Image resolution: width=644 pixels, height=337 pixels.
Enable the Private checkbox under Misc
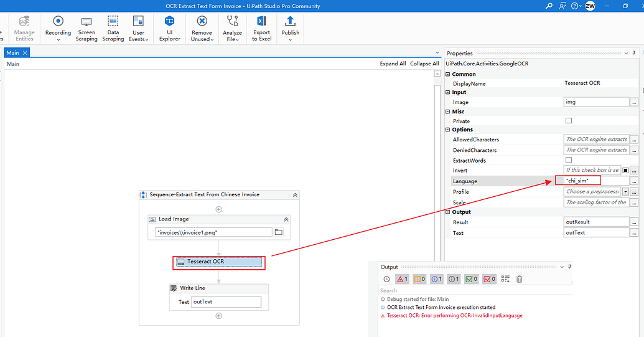[x=568, y=121]
